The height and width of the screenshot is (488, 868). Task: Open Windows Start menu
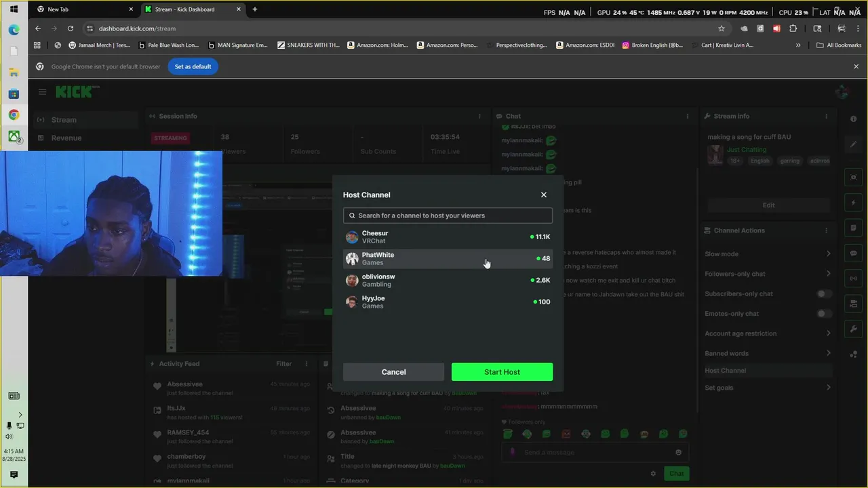14,9
